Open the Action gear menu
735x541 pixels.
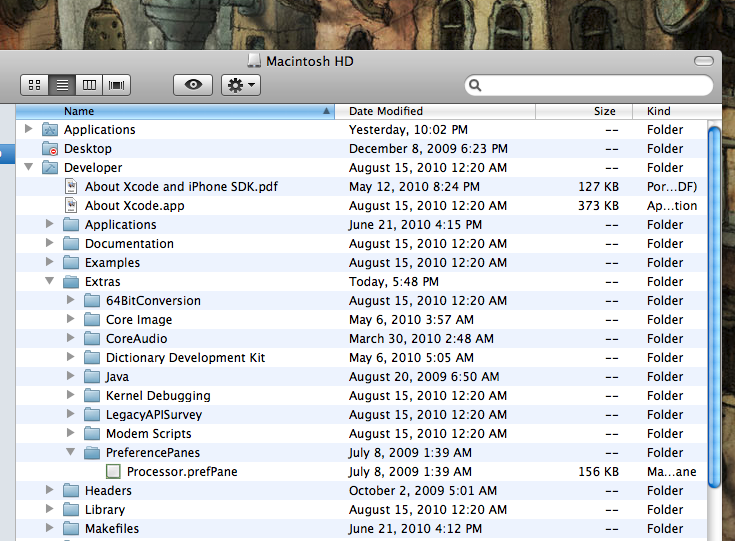click(241, 85)
